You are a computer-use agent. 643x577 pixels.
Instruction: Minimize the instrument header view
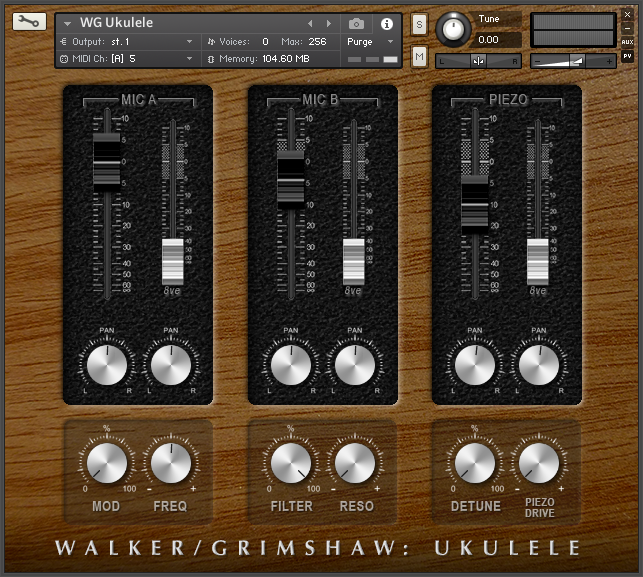click(627, 28)
